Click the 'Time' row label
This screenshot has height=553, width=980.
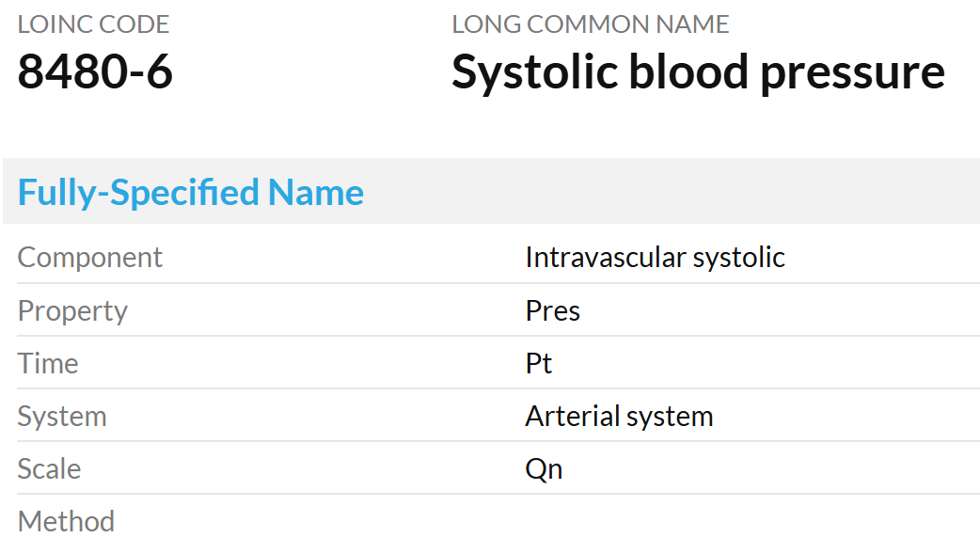(x=48, y=363)
